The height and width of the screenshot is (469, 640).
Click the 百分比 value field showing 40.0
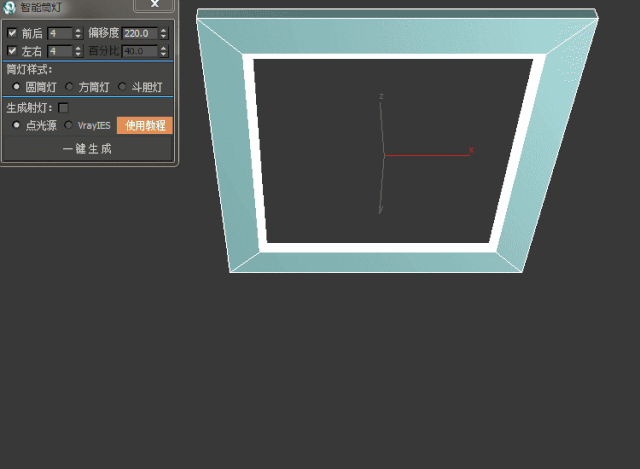(x=140, y=51)
